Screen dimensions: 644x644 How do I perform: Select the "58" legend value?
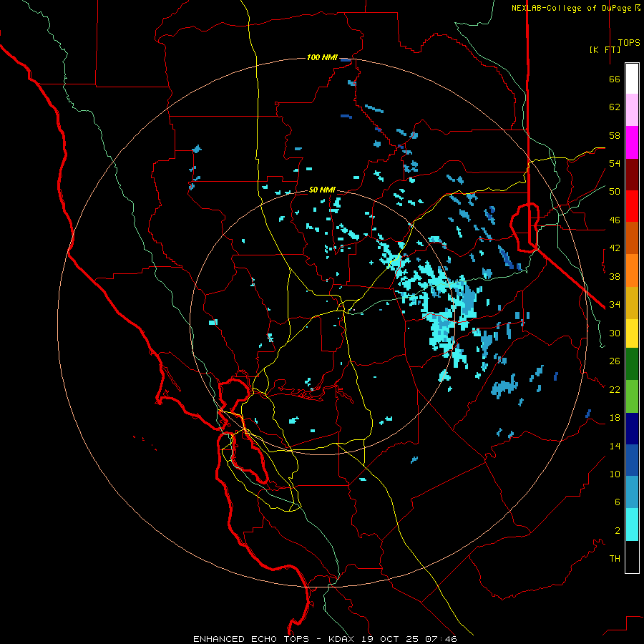[615, 135]
